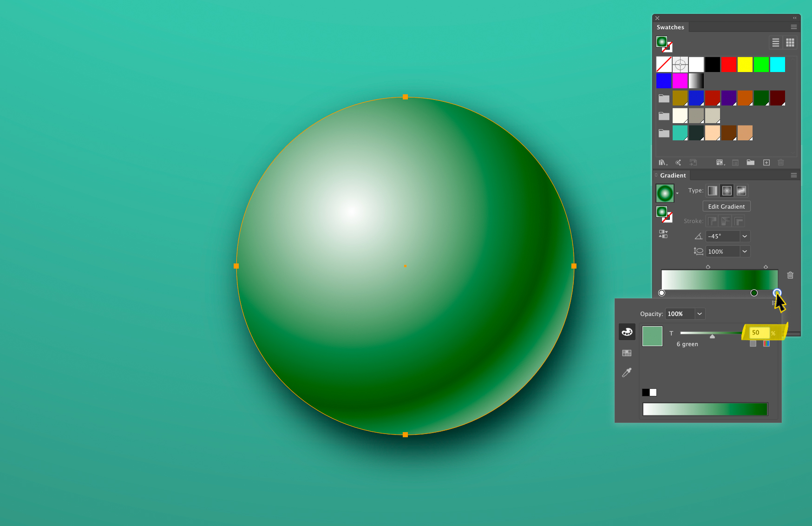Open the gradient angle dropdown
Image resolution: width=812 pixels, height=526 pixels.
tap(745, 236)
